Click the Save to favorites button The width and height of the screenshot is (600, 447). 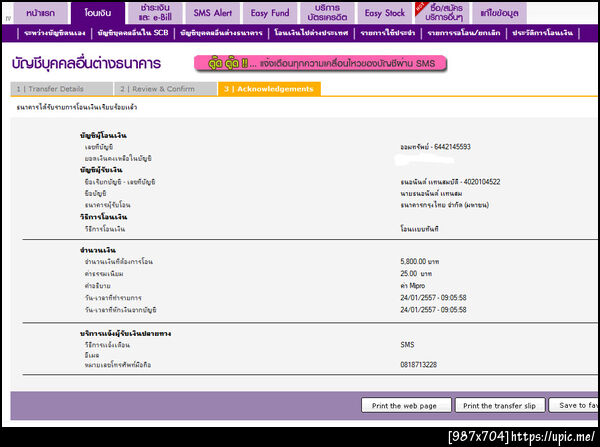tap(574, 405)
